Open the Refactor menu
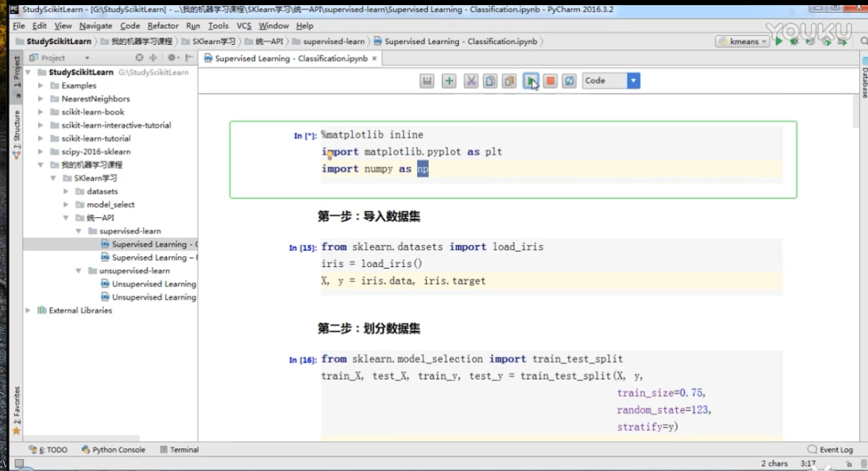The height and width of the screenshot is (471, 868). coord(163,25)
